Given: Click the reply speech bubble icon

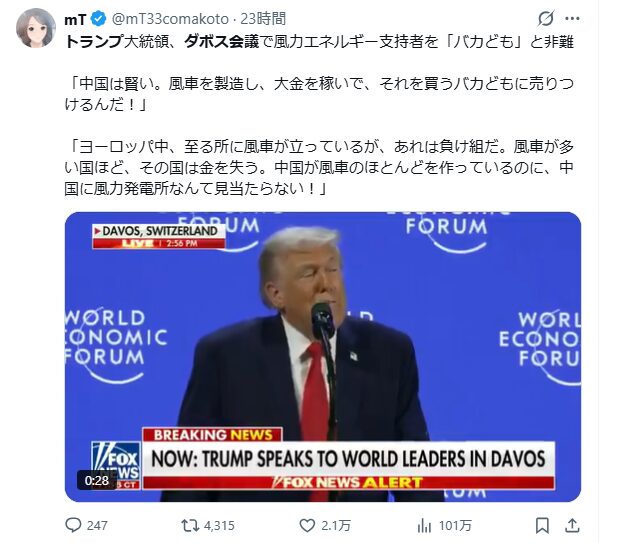Looking at the screenshot, I should click(73, 525).
